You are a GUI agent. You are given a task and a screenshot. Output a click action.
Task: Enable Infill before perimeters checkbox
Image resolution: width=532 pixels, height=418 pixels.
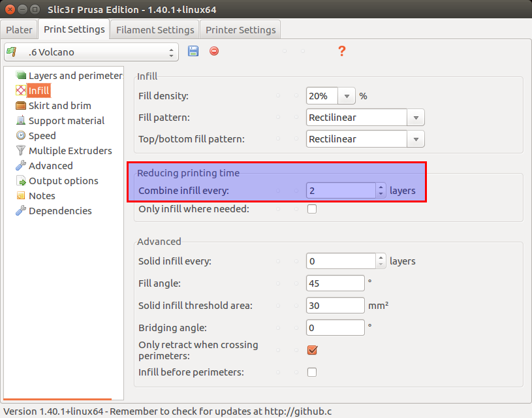pos(312,372)
